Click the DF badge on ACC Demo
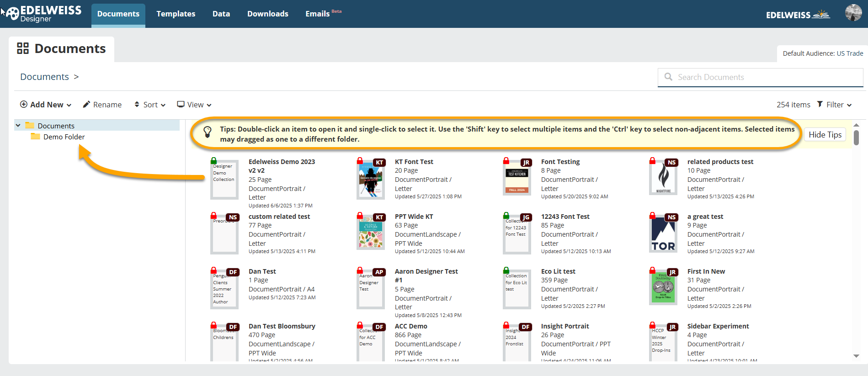868x376 pixels. coord(379,327)
